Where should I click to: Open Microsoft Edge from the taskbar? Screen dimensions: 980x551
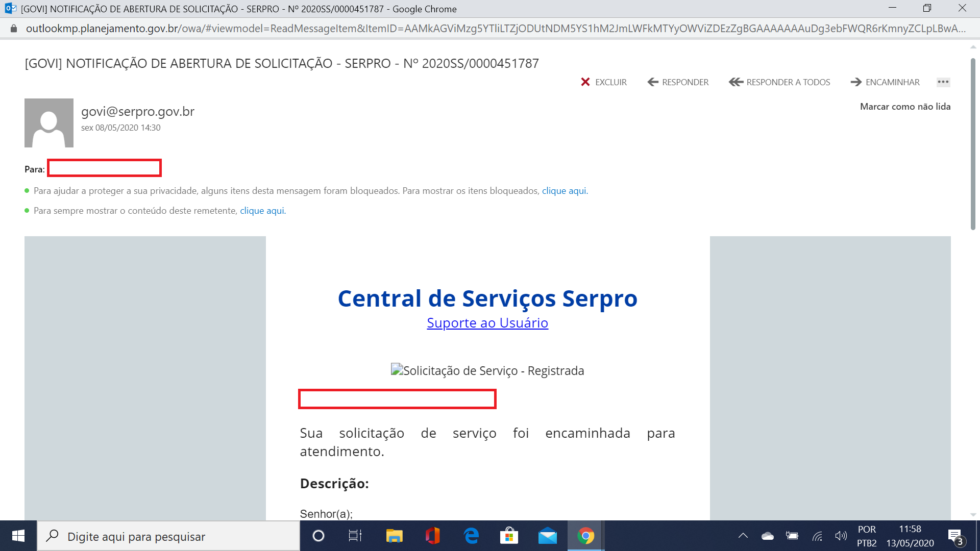click(471, 536)
